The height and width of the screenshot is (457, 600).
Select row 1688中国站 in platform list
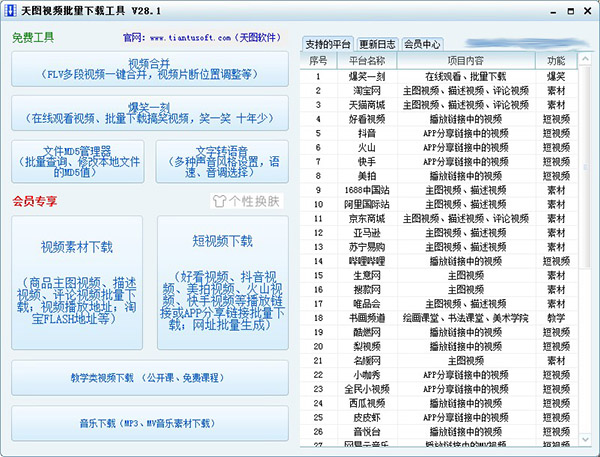(x=439, y=190)
